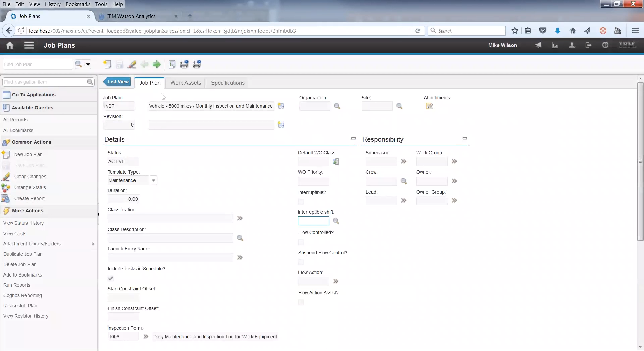
Task: Switch to the Work Assets tab
Action: point(185,83)
